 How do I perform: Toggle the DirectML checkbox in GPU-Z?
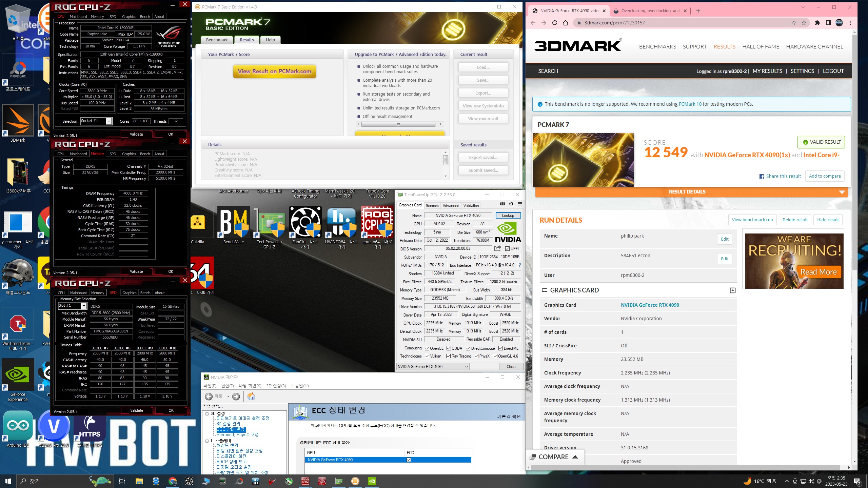pos(500,348)
